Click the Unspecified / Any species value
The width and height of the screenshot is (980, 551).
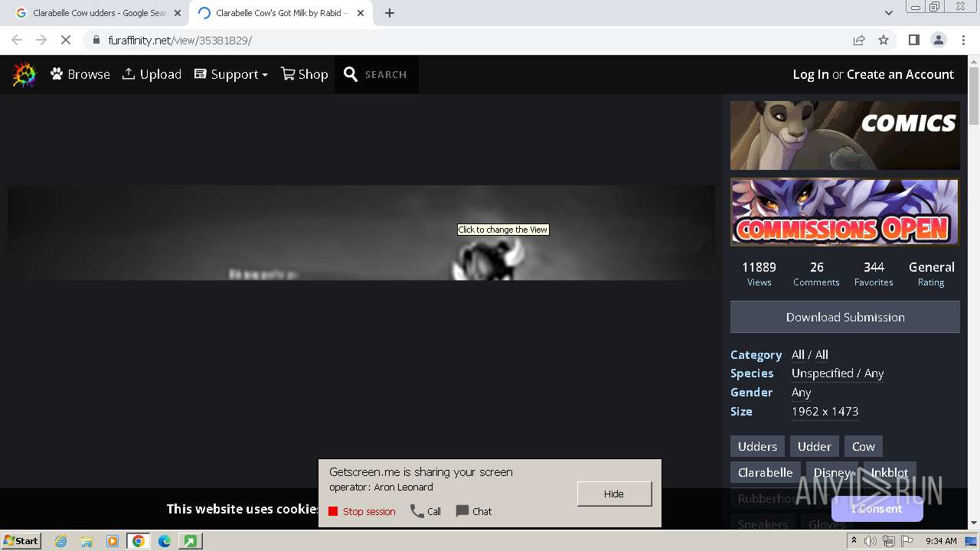[838, 373]
